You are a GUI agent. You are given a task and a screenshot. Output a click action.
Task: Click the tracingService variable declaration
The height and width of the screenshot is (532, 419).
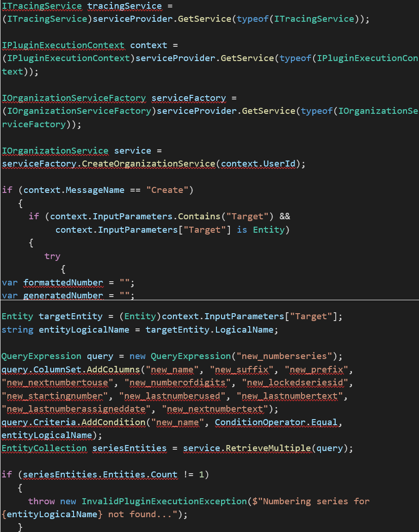click(x=124, y=6)
